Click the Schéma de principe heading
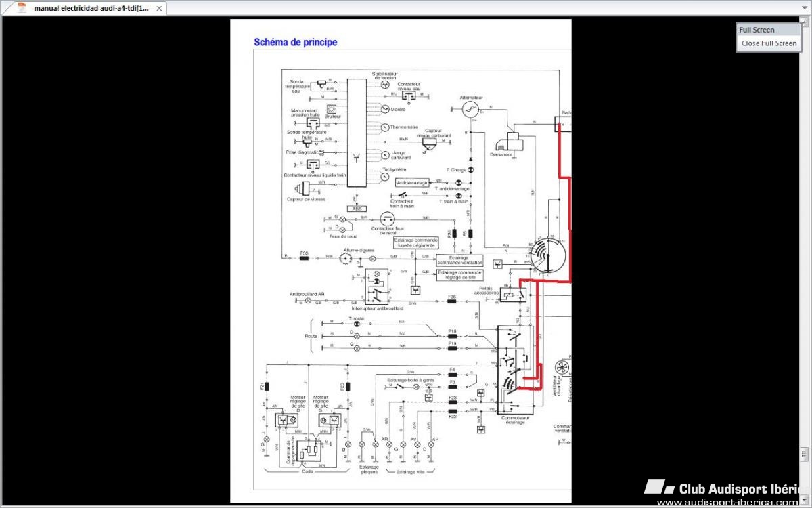The height and width of the screenshot is (508, 812). pos(295,42)
